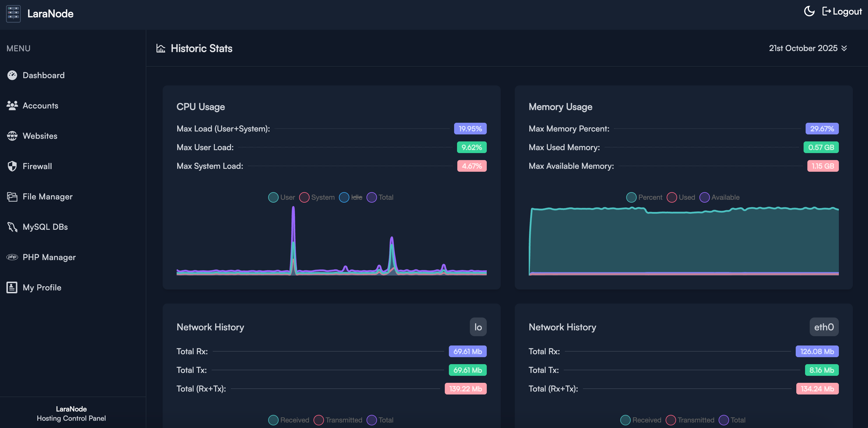This screenshot has width=868, height=428.
Task: Click the File Manager folder icon
Action: [12, 197]
